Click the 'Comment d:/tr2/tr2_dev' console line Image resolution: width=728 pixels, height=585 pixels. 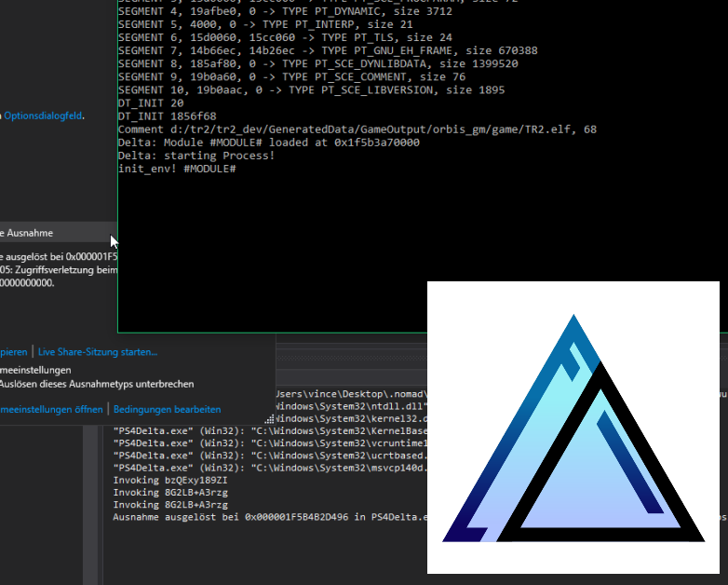tap(357, 129)
